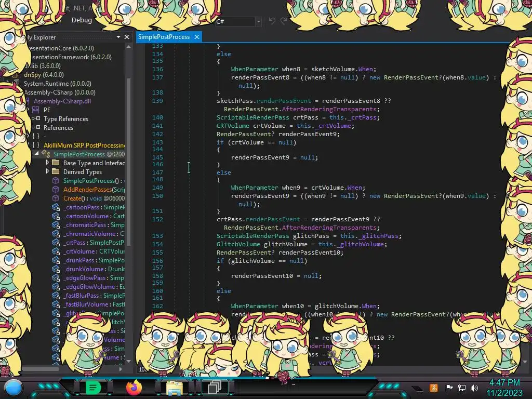The height and width of the screenshot is (399, 532).
Task: Click the Derived Types folder icon
Action: point(56,171)
